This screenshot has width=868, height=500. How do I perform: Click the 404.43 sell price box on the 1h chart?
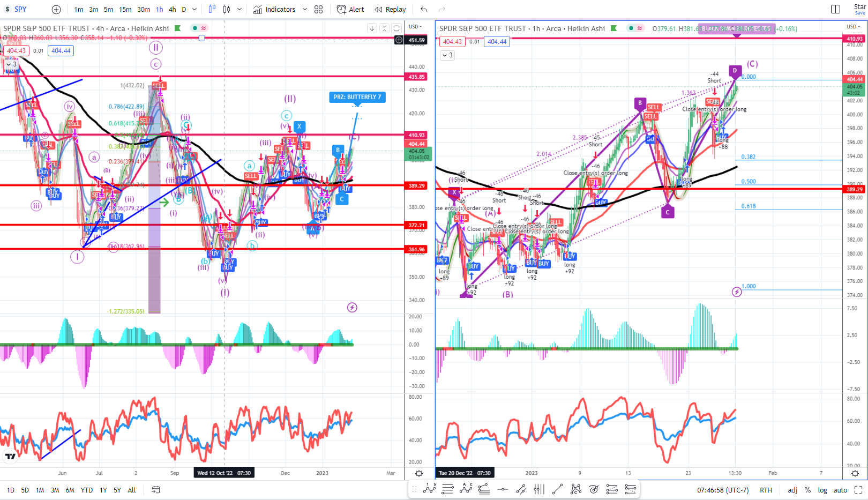coord(452,42)
